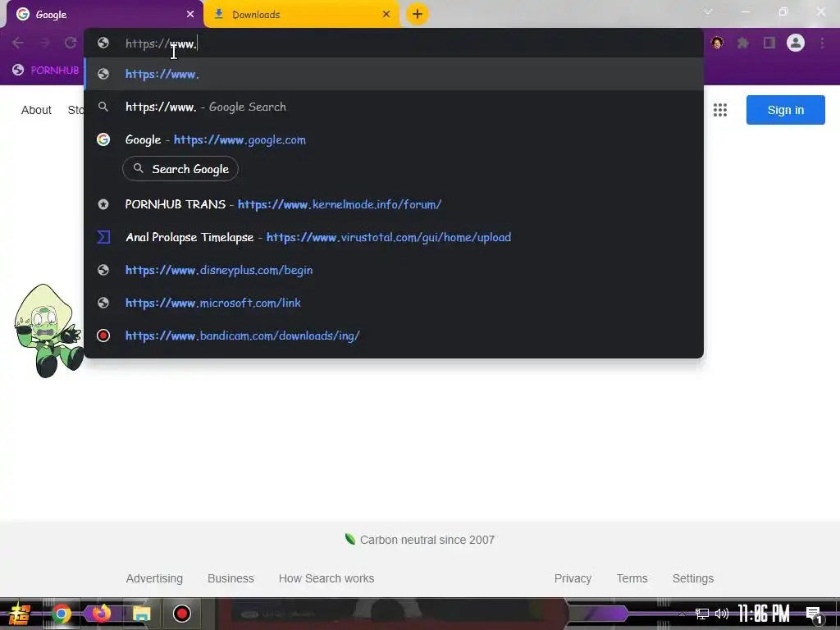840x630 pixels.
Task: Open the kernelmode.info/forum bookmark suggestion
Action: 394,204
